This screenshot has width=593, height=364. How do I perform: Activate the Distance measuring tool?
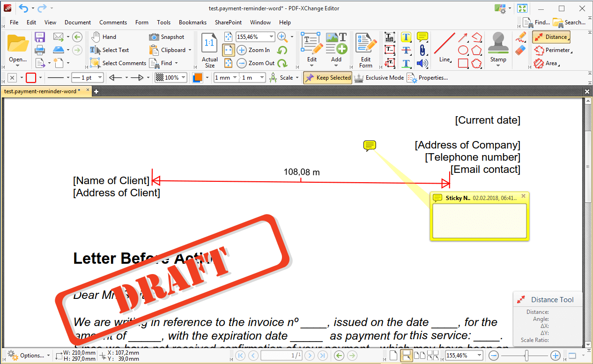(551, 37)
